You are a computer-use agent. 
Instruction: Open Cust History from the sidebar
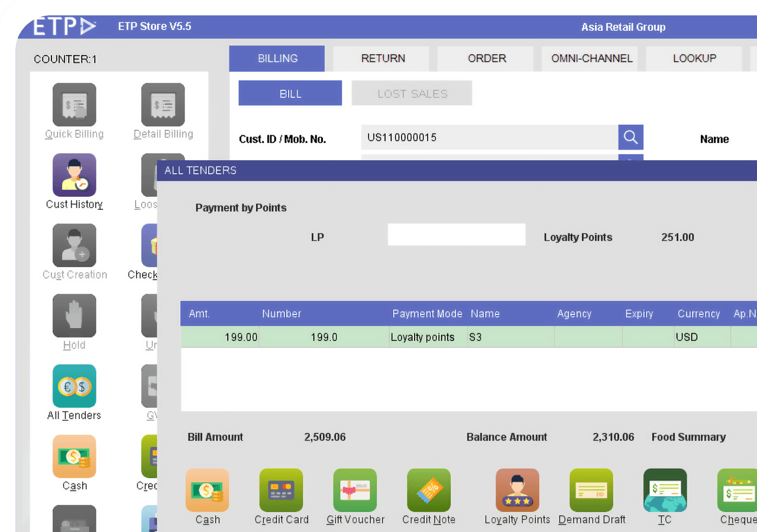pyautogui.click(x=74, y=174)
